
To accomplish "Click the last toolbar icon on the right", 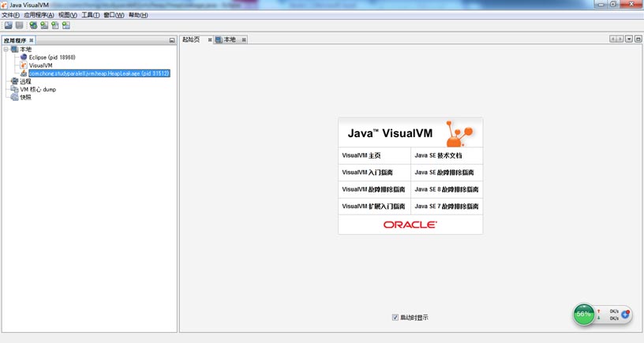I will coord(66,25).
